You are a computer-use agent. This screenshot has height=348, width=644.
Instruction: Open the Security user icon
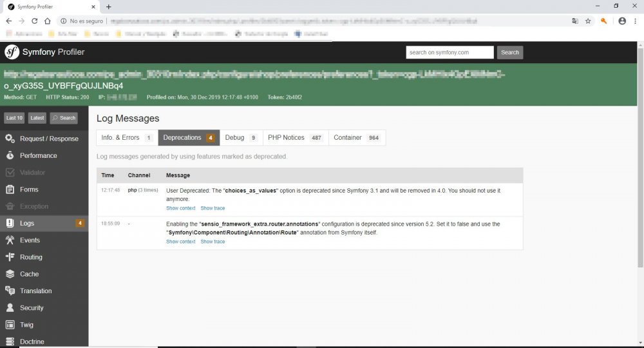10,308
